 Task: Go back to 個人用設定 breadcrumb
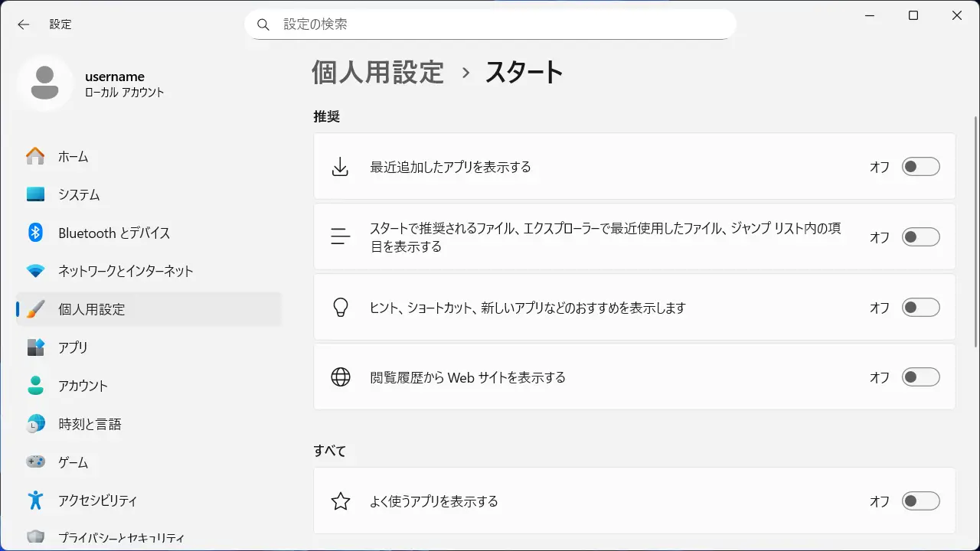click(x=377, y=73)
